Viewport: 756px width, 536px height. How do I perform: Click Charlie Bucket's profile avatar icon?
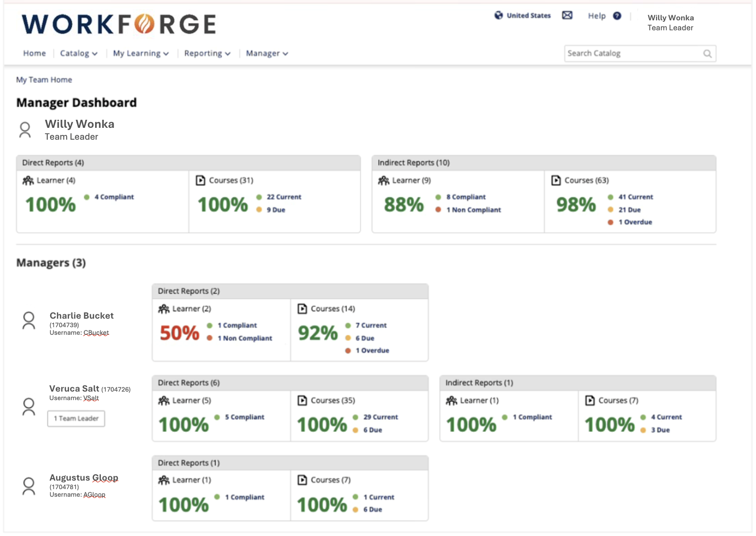(x=29, y=321)
